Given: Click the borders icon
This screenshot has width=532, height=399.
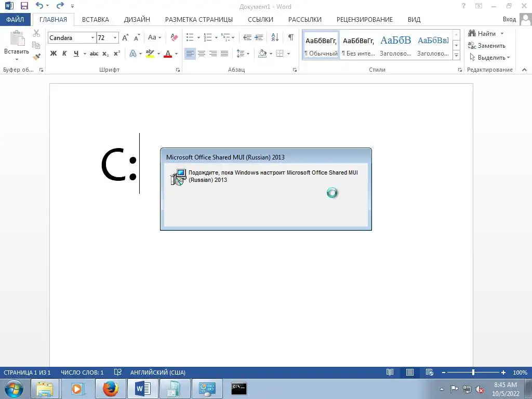Looking at the screenshot, I should pos(280,54).
